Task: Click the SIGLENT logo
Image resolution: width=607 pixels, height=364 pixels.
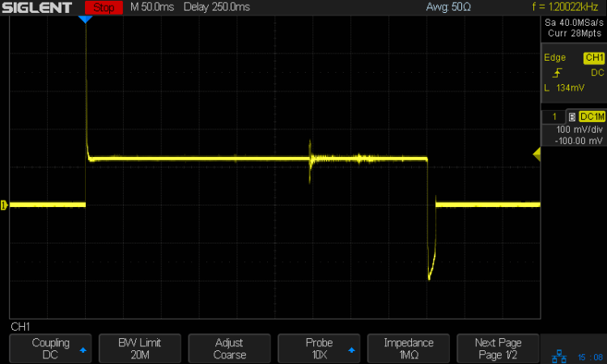Action: (38, 7)
